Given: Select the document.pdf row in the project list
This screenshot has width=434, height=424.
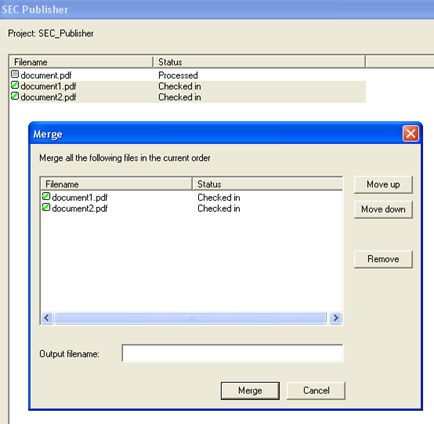Looking at the screenshot, I should click(x=188, y=75).
